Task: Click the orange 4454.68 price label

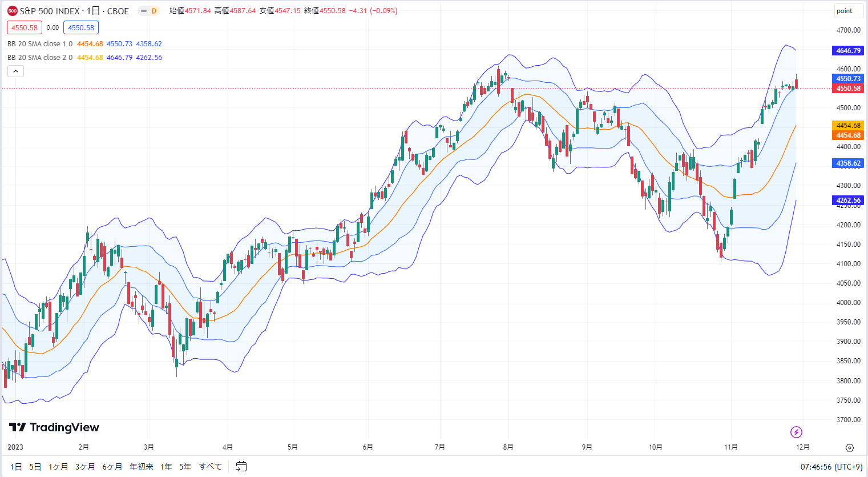Action: pos(848,135)
